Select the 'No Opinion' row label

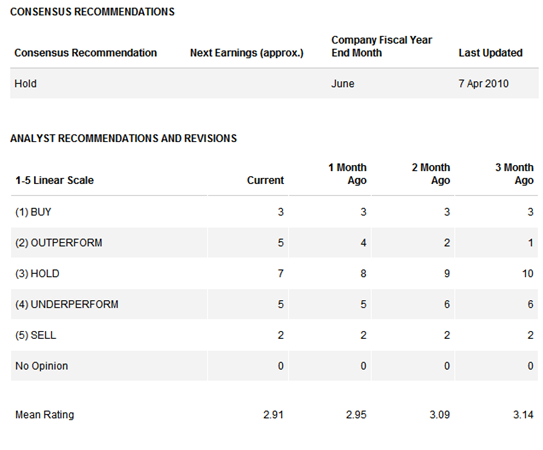[42, 366]
